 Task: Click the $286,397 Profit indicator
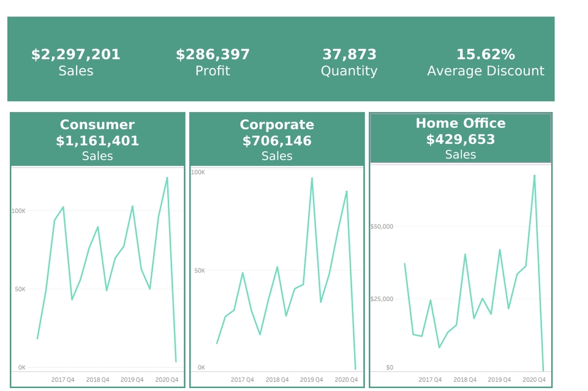(x=213, y=61)
